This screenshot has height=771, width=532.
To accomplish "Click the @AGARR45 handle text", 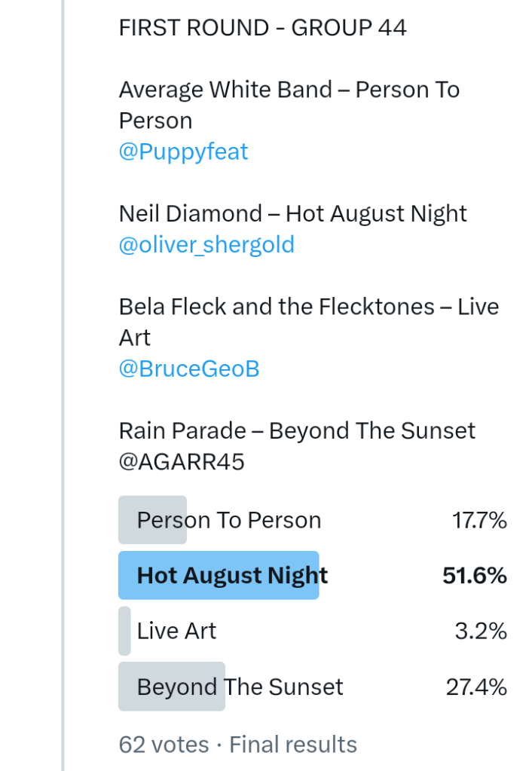I will (182, 462).
